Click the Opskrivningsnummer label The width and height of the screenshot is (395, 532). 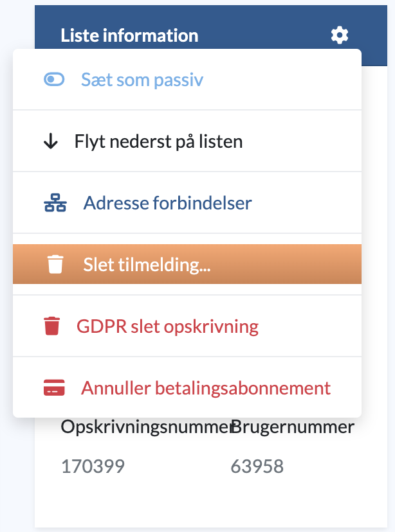point(146,427)
